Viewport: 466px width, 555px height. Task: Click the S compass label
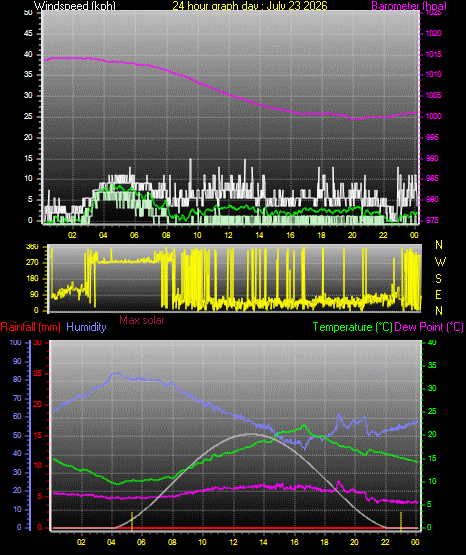[x=438, y=279]
